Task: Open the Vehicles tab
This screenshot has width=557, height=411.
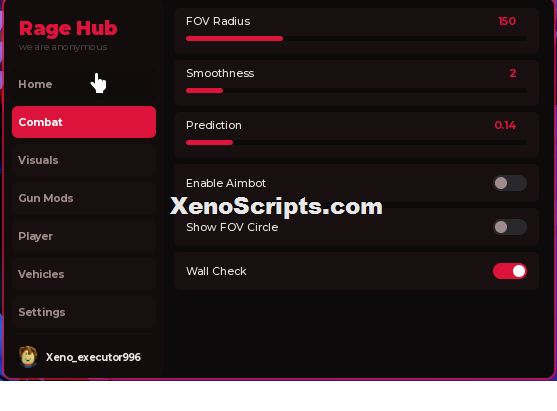Action: point(84,274)
